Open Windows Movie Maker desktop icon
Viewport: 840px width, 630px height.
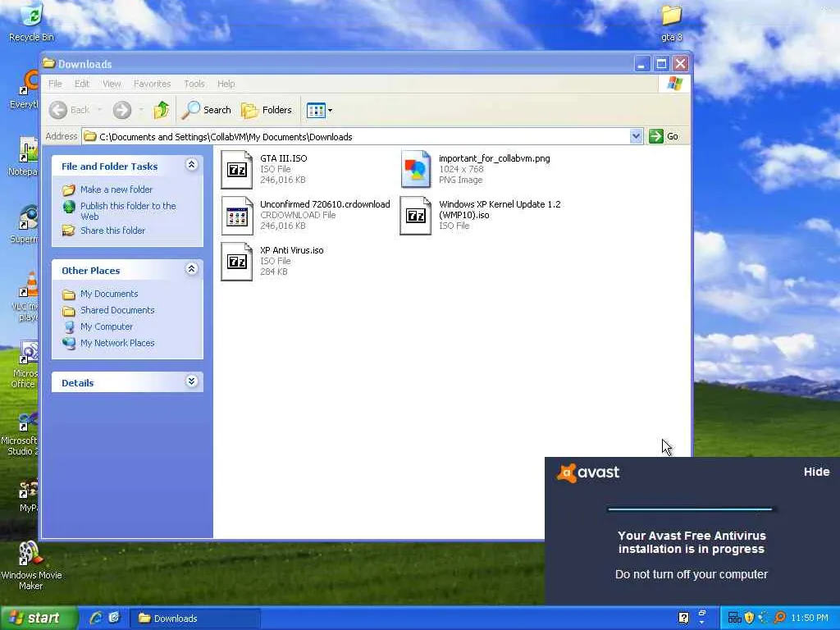coord(31,566)
